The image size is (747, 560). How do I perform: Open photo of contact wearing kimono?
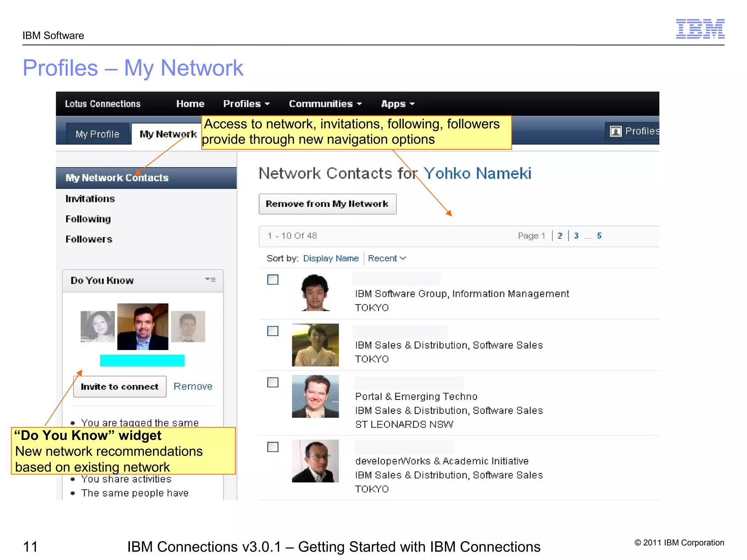tap(315, 345)
